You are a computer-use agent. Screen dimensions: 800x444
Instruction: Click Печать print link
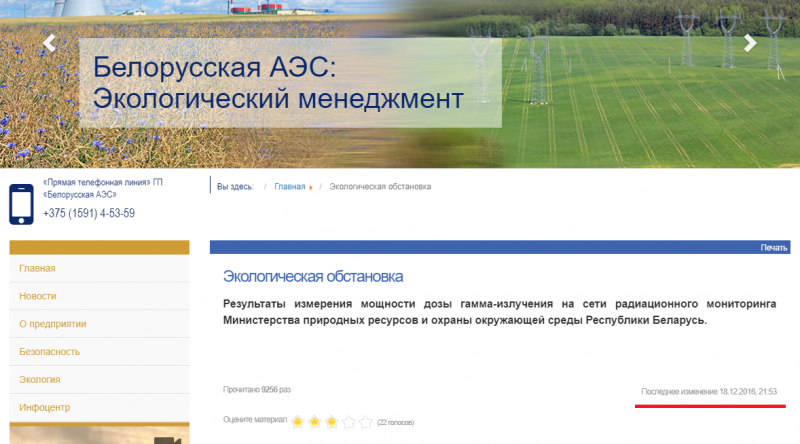773,248
